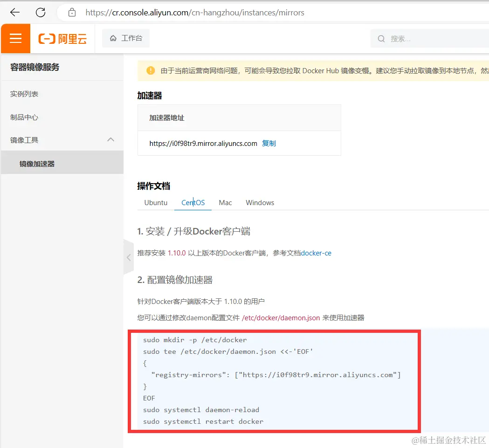Collapse the 镜像工具 section chevron
This screenshot has width=489, height=448.
(110, 140)
